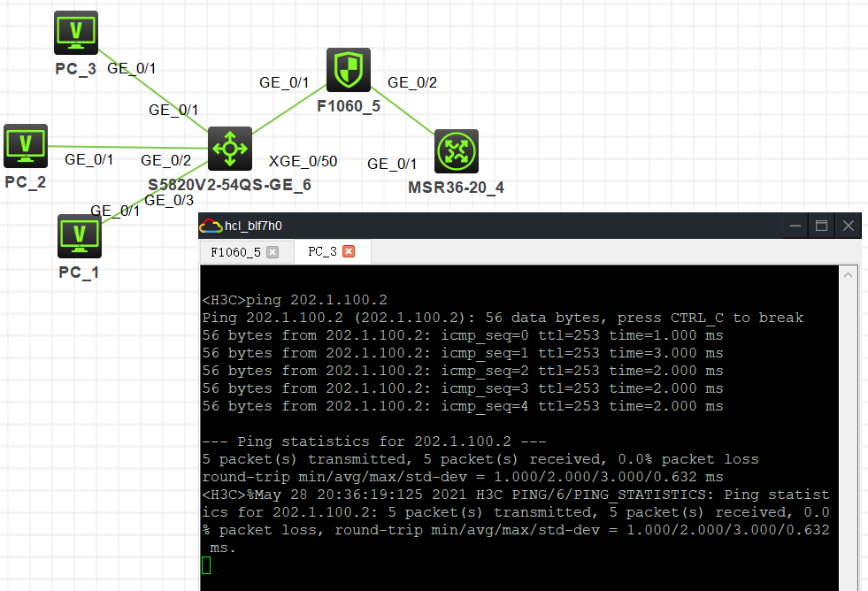Close the PC_3 tab
The image size is (868, 591).
click(349, 252)
